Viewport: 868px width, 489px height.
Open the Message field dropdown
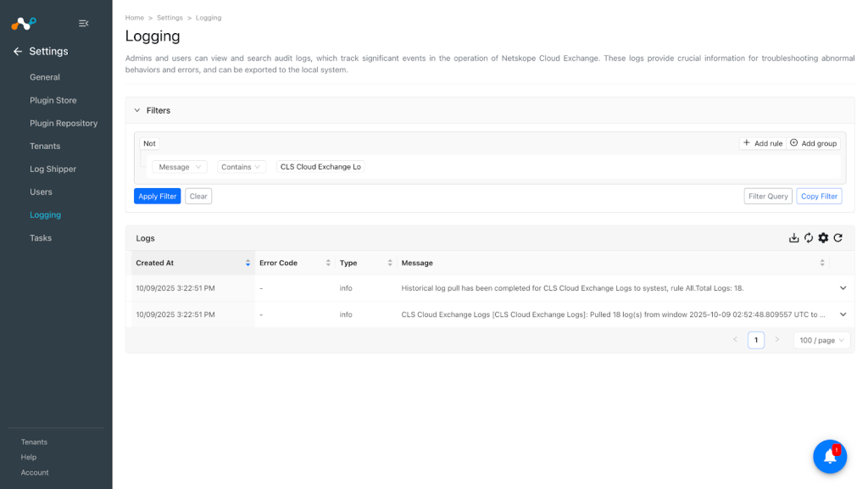pyautogui.click(x=180, y=167)
